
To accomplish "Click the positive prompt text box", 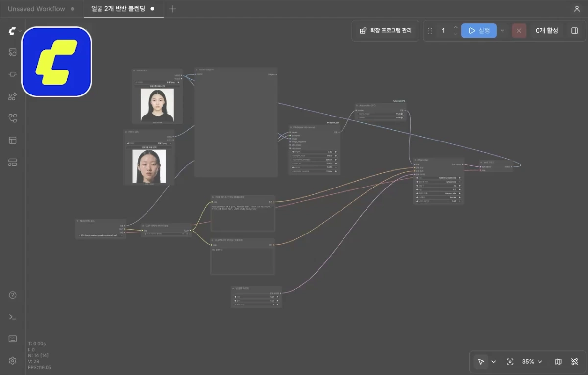I will (x=243, y=217).
